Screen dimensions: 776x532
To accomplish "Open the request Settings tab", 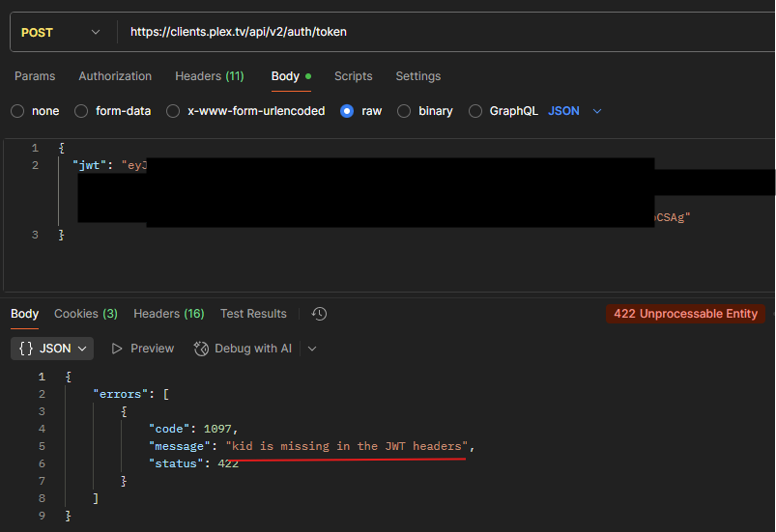I will pyautogui.click(x=418, y=76).
